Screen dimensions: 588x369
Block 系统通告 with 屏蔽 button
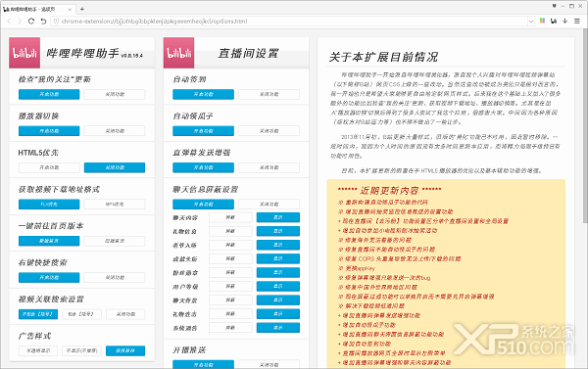coord(230,328)
